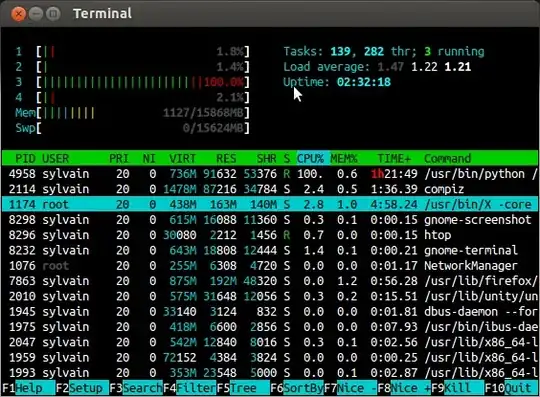The image size is (540, 397).
Task: Click F8 Nice + to raise niceness
Action: (x=404, y=388)
